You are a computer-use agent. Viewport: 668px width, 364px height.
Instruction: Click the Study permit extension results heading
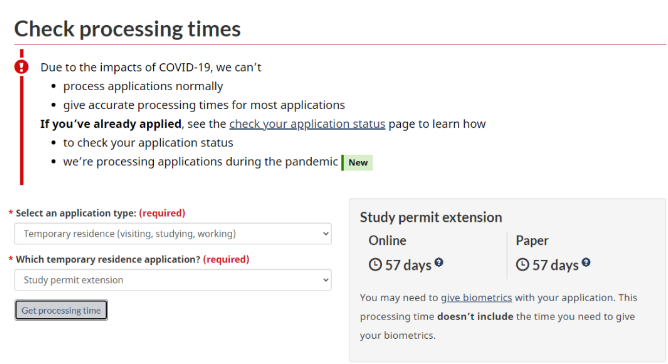431,217
